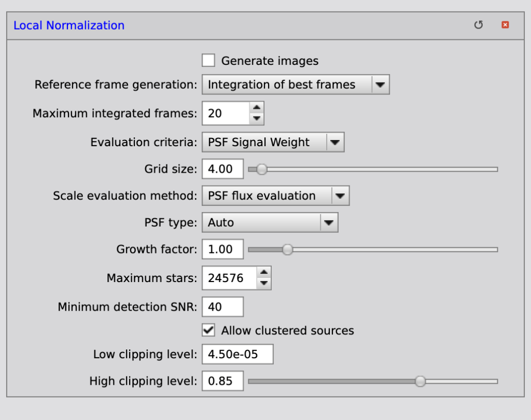Click the Grid size slider handle

pyautogui.click(x=262, y=169)
